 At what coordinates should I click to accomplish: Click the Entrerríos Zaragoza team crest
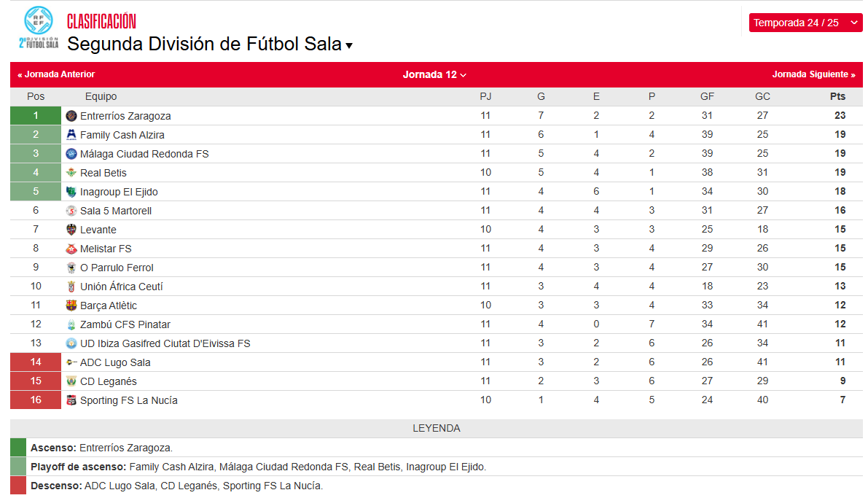tap(71, 116)
